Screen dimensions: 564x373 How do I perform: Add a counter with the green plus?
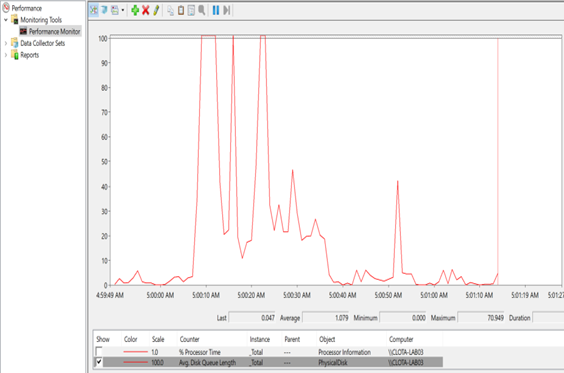(135, 10)
